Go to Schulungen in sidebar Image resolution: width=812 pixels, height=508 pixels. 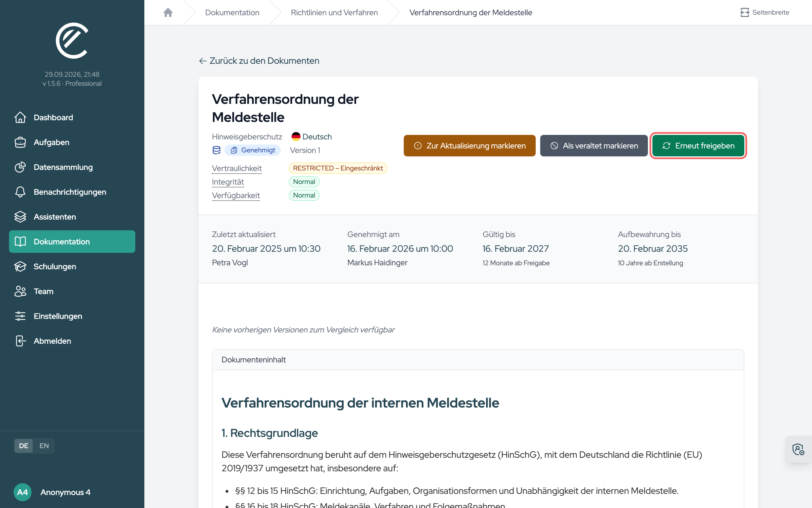pyautogui.click(x=72, y=266)
